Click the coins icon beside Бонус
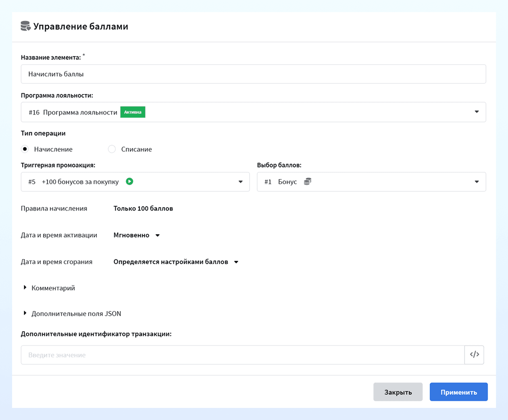The width and height of the screenshot is (508, 420). click(x=307, y=182)
